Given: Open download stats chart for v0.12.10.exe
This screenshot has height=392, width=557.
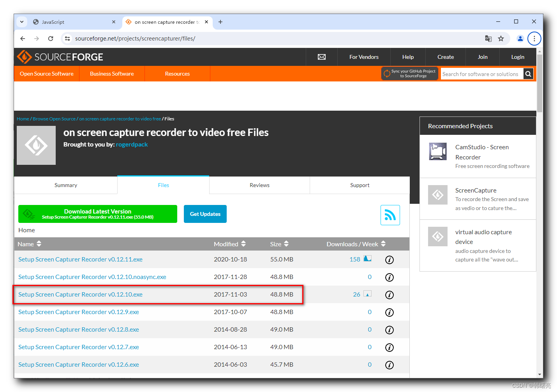Looking at the screenshot, I should pos(367,294).
